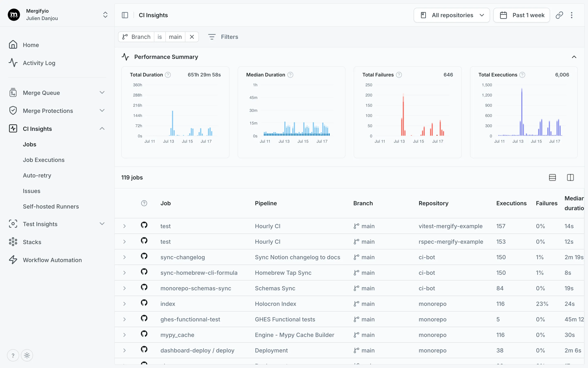The height and width of the screenshot is (368, 588).
Task: Expand the sync-homebrew-cli-formula row
Action: (124, 273)
